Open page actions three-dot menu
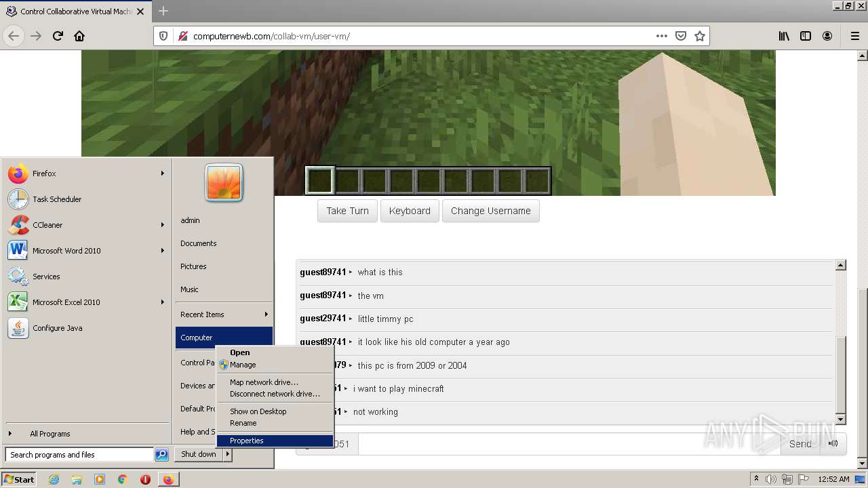Screen dimensions: 868x488 tap(662, 36)
